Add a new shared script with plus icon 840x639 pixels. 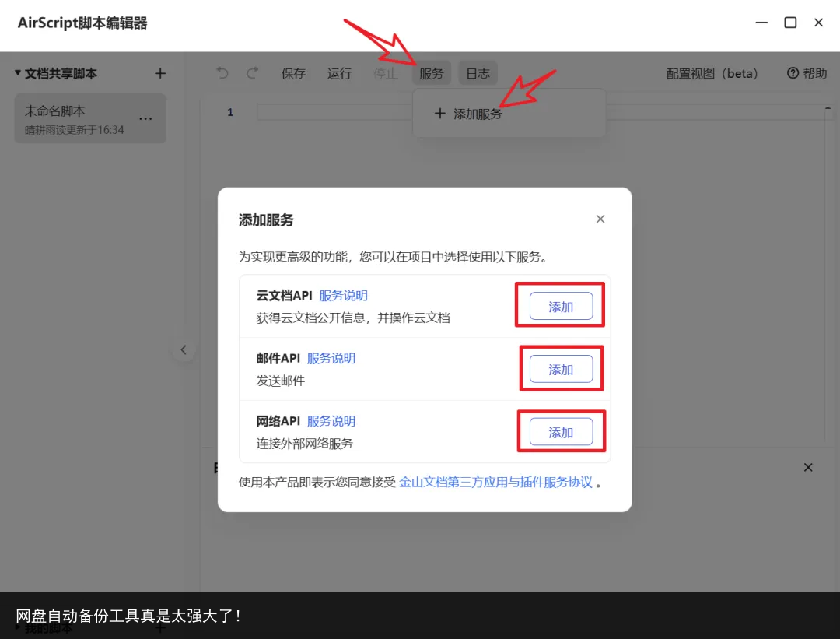point(159,73)
